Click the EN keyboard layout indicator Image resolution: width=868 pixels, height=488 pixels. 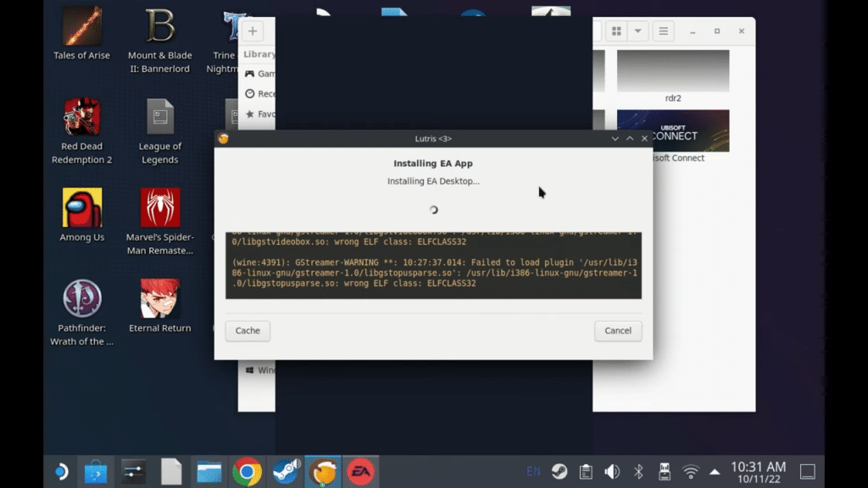point(533,471)
